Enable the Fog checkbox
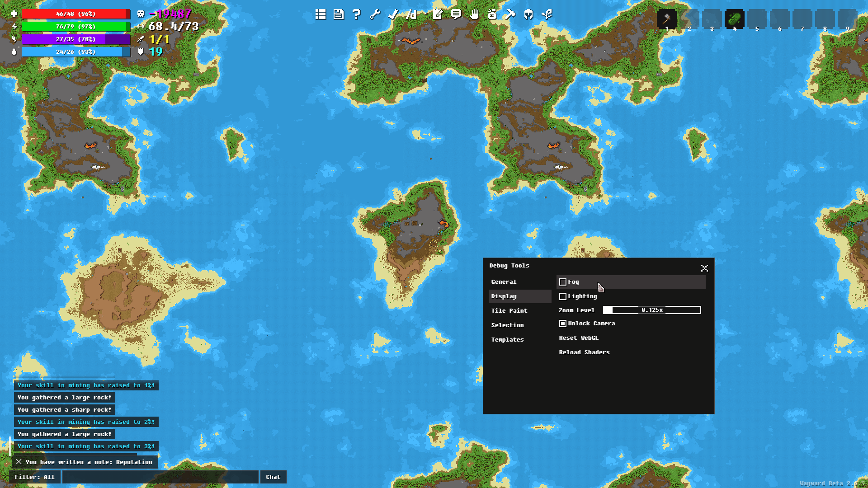The height and width of the screenshot is (488, 868). click(x=563, y=282)
